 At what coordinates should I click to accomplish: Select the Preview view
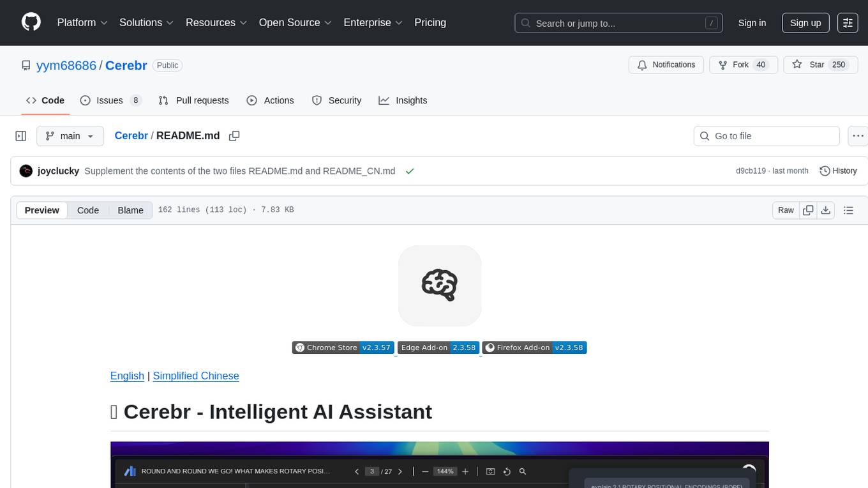pyautogui.click(x=42, y=210)
